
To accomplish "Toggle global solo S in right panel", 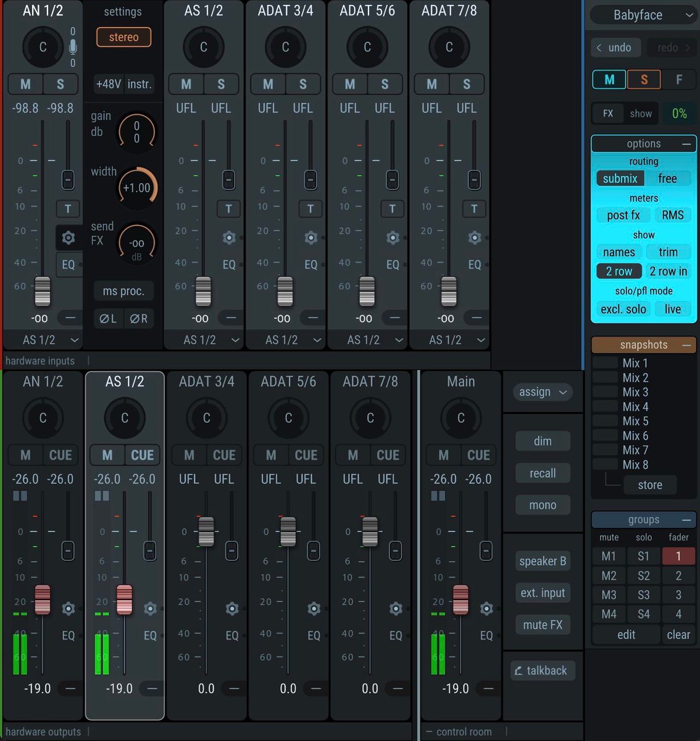I will tap(644, 80).
